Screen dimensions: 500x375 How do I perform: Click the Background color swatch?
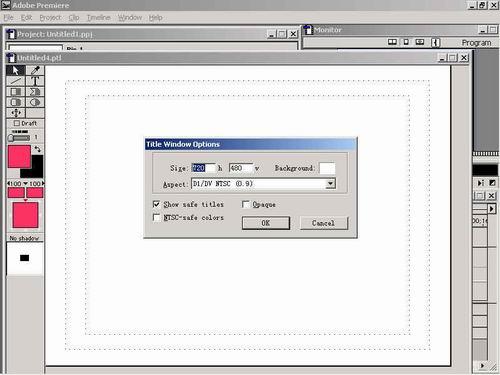[327, 168]
